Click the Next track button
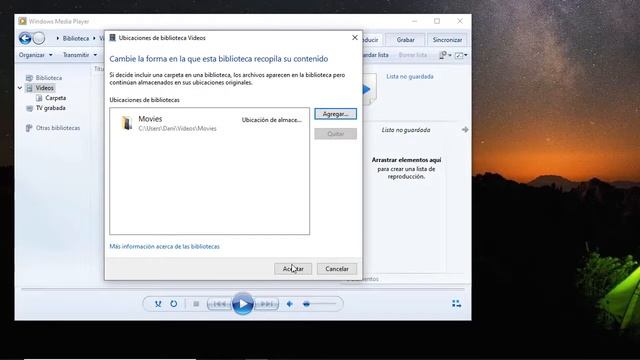 (x=266, y=304)
